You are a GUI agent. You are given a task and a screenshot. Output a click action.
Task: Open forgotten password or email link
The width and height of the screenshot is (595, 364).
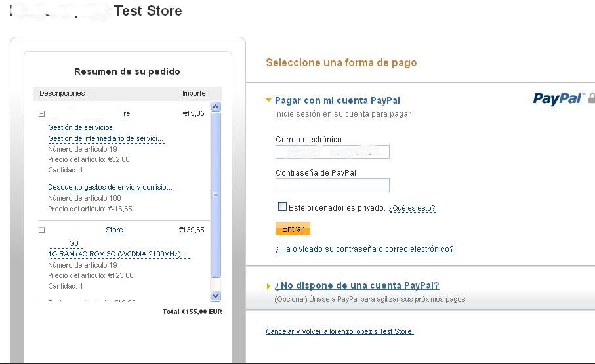[365, 249]
